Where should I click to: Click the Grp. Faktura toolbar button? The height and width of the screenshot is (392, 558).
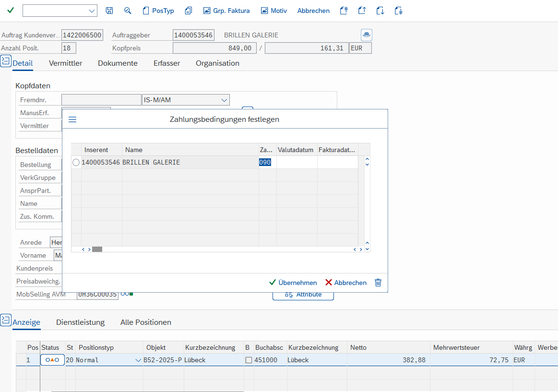pos(226,11)
